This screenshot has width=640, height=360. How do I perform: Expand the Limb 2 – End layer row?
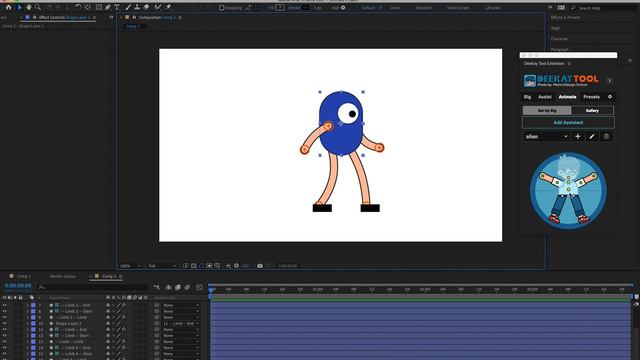click(x=28, y=305)
